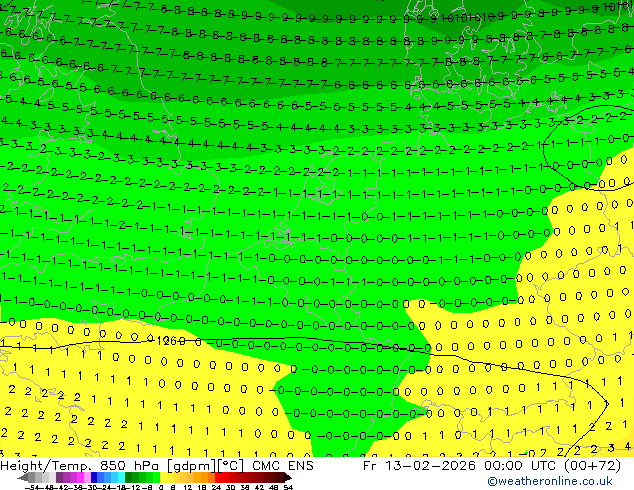The width and height of the screenshot is (634, 490).
Task: Click the '850 hPa' level label
Action: click(129, 466)
